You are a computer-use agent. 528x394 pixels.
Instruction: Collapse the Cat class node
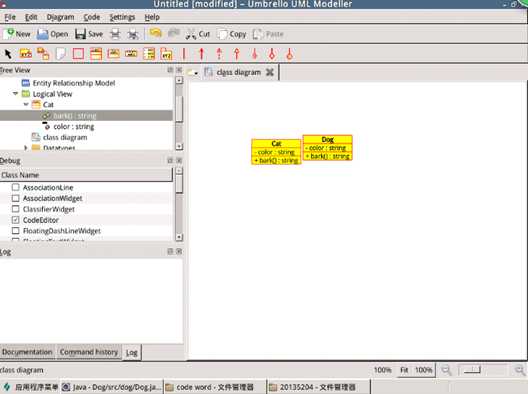click(x=26, y=104)
